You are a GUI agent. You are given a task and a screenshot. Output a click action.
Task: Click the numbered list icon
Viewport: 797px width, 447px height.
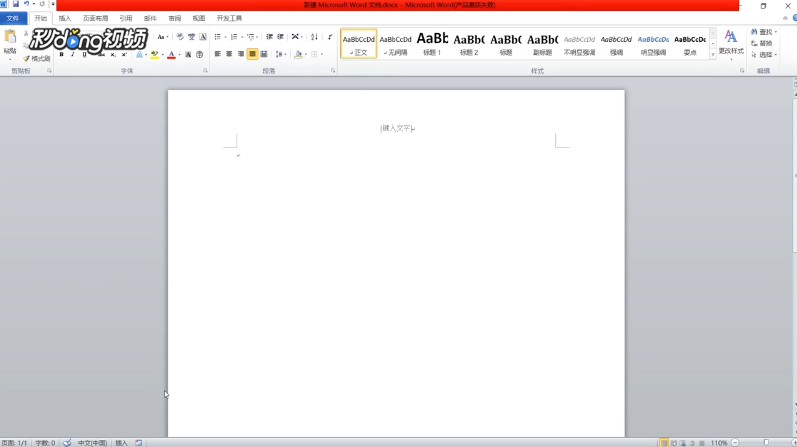(234, 37)
